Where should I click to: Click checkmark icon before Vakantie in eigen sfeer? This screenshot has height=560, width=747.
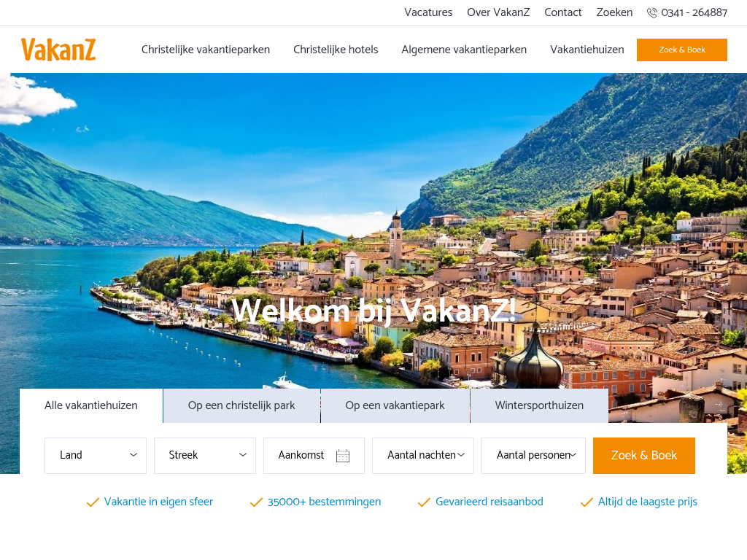point(93,502)
